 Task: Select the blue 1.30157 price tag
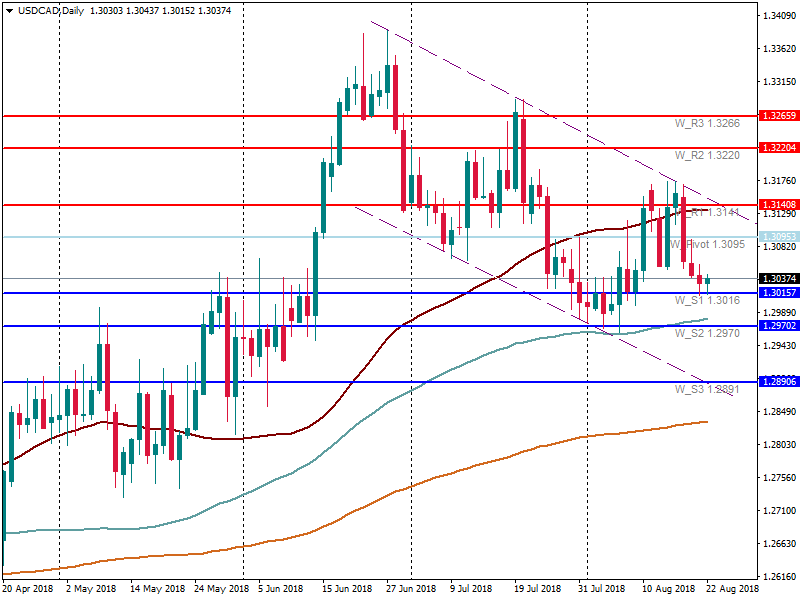pyautogui.click(x=777, y=293)
